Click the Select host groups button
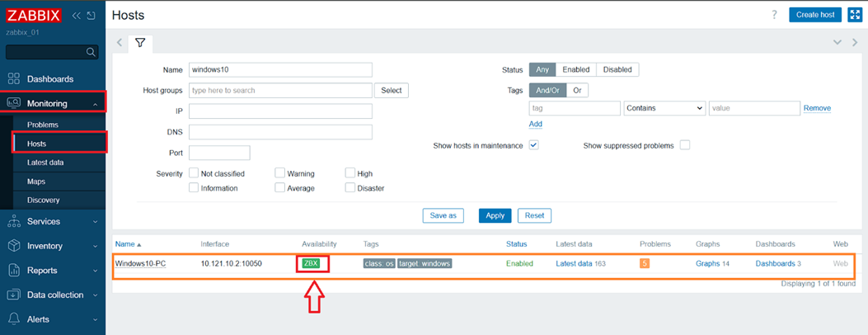This screenshot has width=868, height=335. (392, 90)
